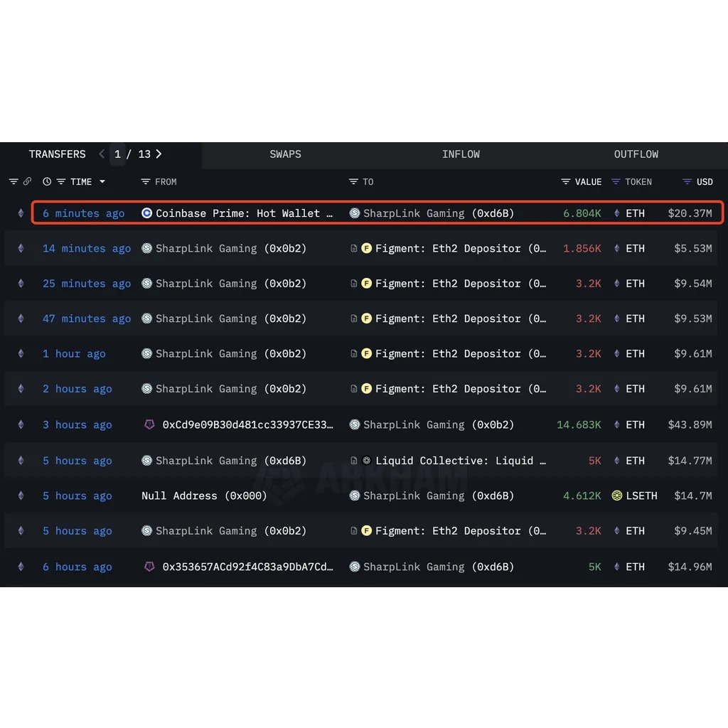Click Ethereum chain icon in the 6 minutes row

coord(21,213)
